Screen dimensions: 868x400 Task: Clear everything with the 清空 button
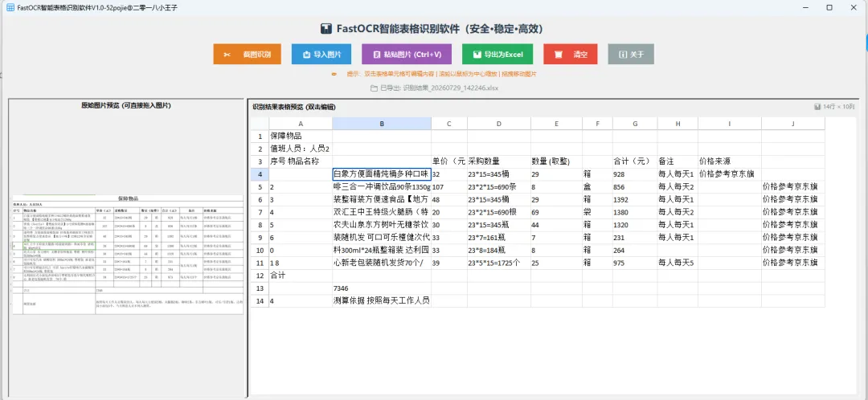coord(570,55)
